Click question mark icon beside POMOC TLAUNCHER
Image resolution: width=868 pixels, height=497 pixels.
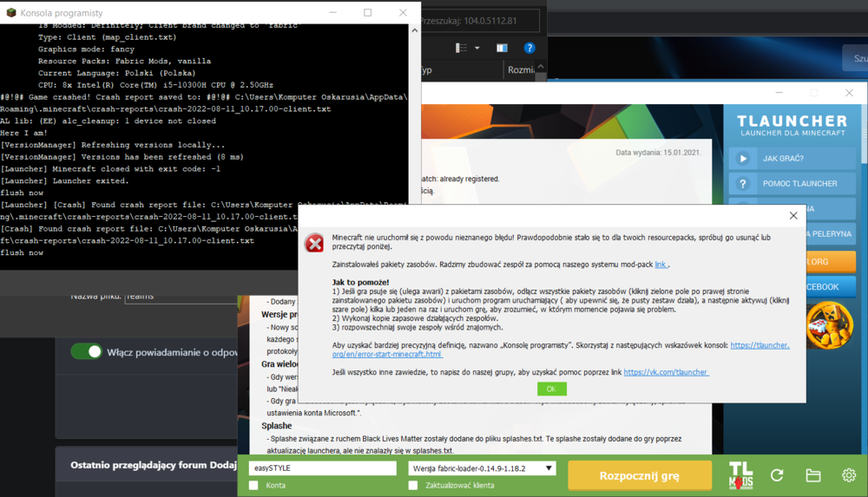click(x=743, y=184)
